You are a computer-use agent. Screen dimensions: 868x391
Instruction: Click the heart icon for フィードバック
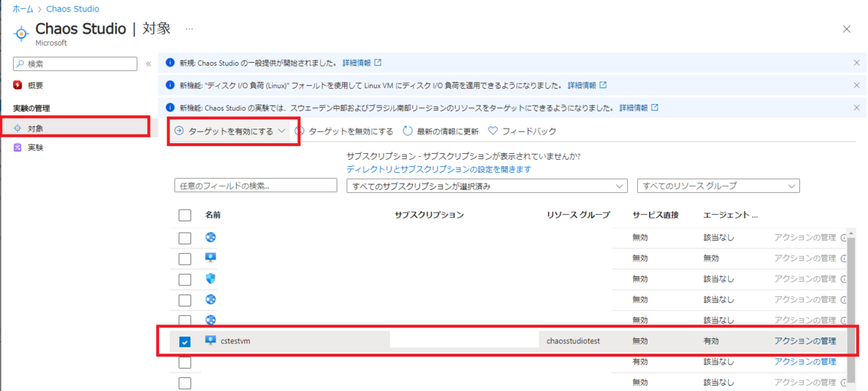(493, 132)
